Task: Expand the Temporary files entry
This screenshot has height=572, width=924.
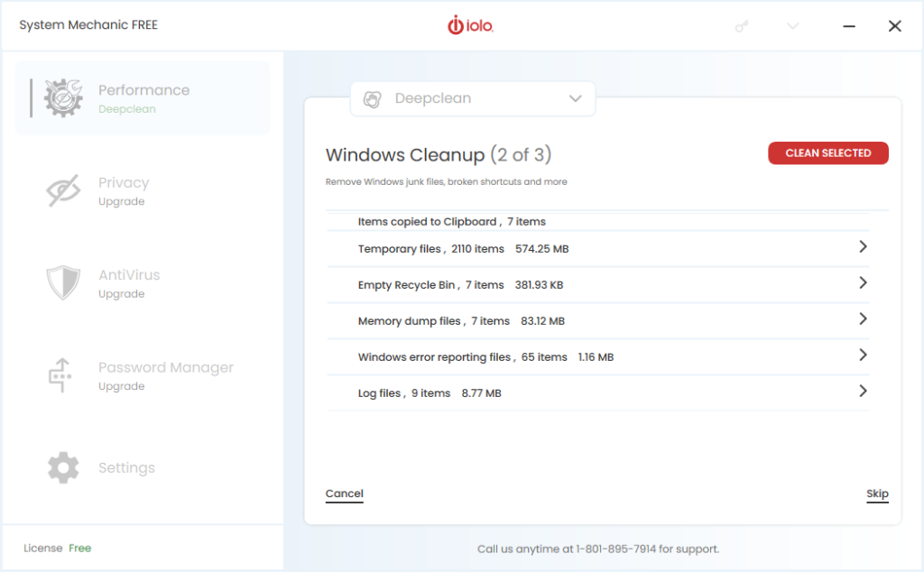Action: pos(862,246)
